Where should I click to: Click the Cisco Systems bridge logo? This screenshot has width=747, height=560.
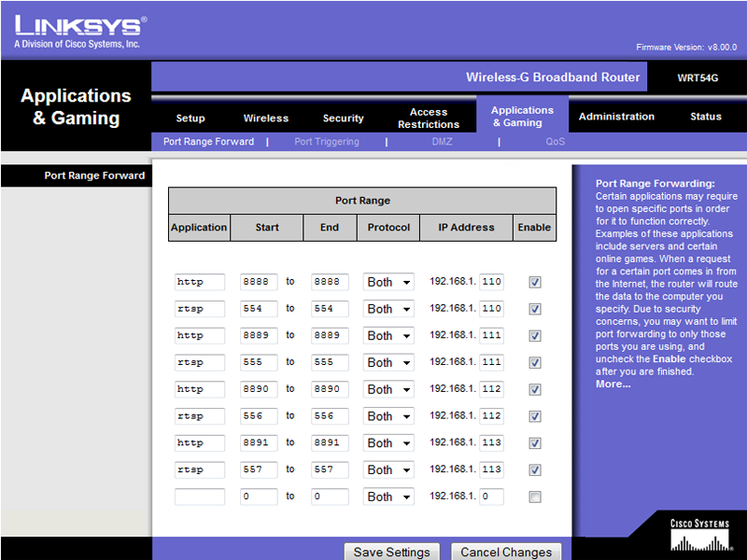[x=699, y=535]
